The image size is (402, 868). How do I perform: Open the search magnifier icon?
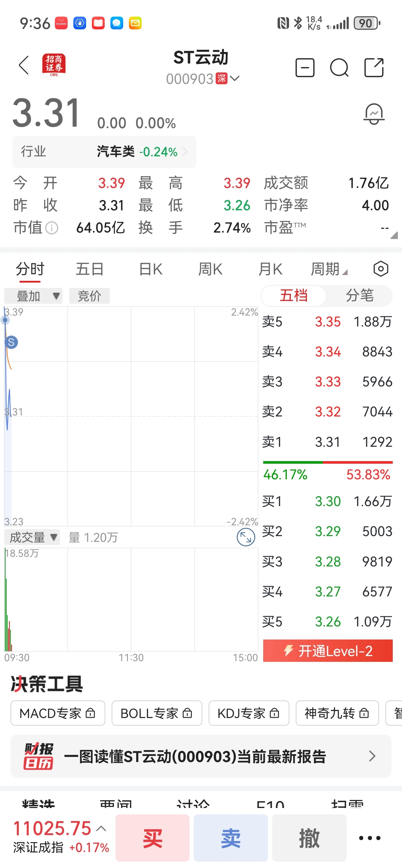pos(339,68)
